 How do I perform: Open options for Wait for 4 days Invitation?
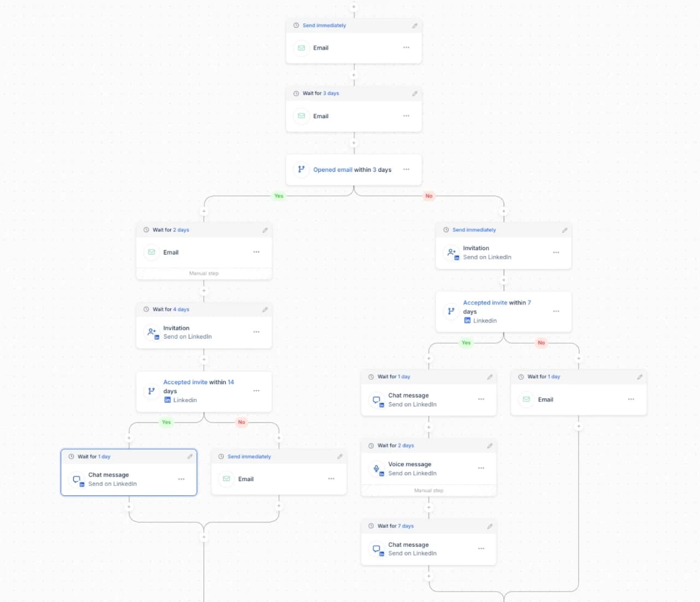tap(256, 332)
